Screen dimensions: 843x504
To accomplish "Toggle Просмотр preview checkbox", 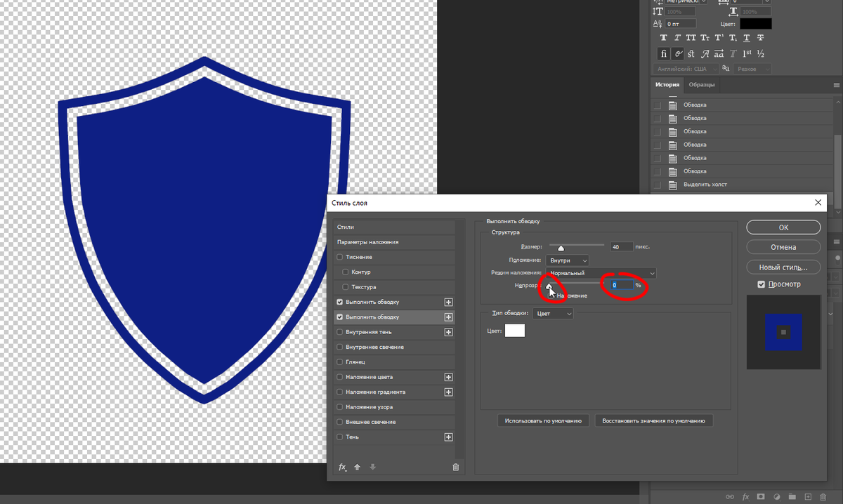I will pos(762,284).
